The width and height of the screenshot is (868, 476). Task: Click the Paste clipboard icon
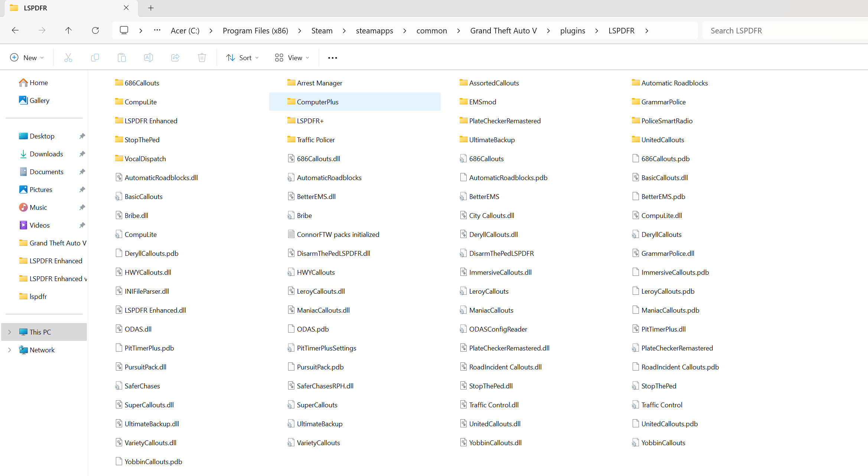(122, 58)
